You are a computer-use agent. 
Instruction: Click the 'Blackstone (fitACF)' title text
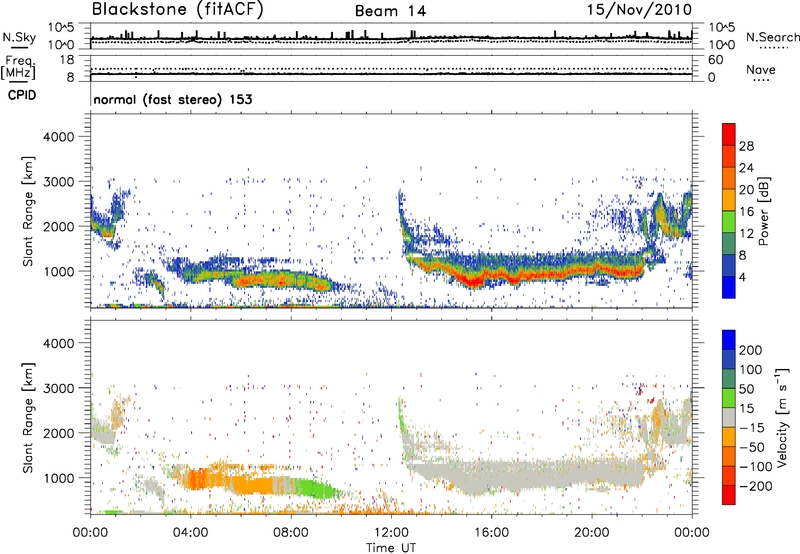pyautogui.click(x=178, y=10)
